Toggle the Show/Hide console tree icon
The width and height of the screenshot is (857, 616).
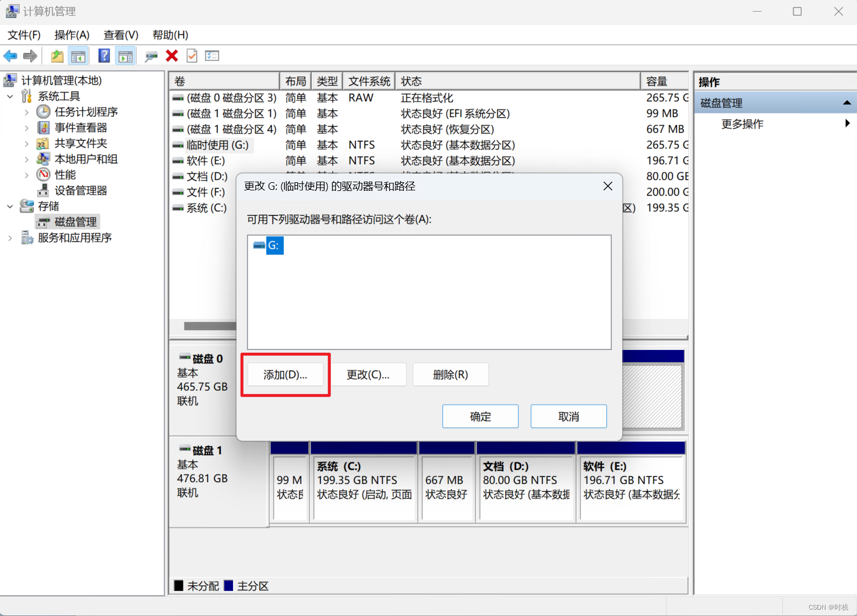coord(78,56)
